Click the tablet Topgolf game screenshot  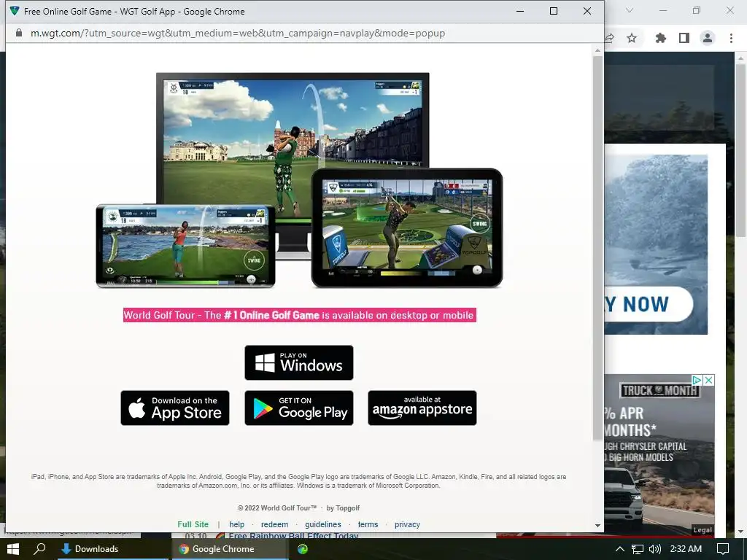tap(407, 227)
